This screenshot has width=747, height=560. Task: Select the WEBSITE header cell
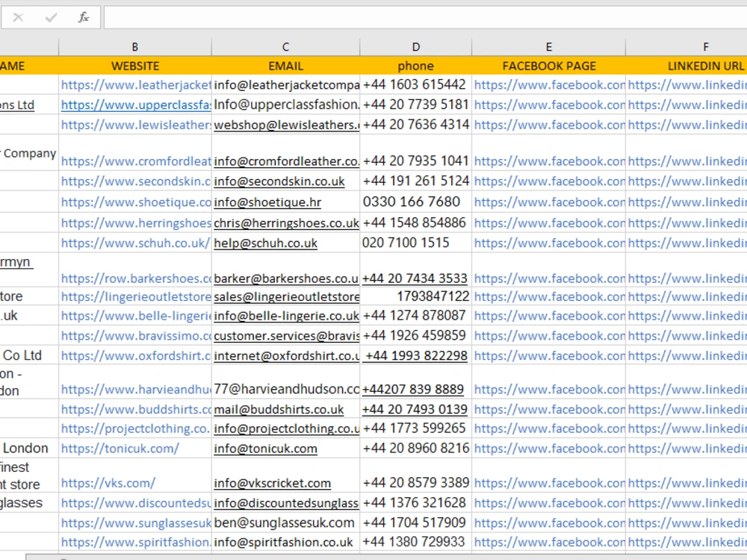point(134,66)
